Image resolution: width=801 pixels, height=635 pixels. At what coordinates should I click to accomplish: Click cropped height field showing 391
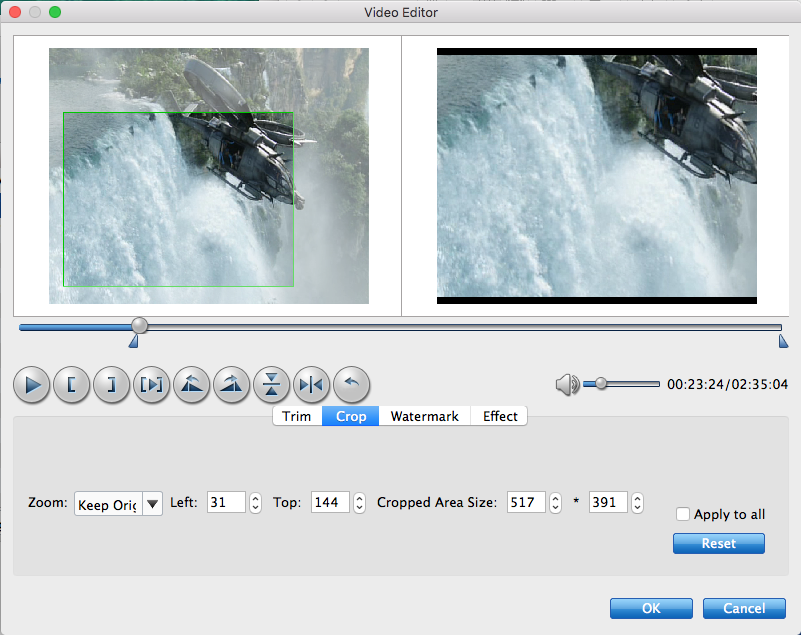pos(608,502)
